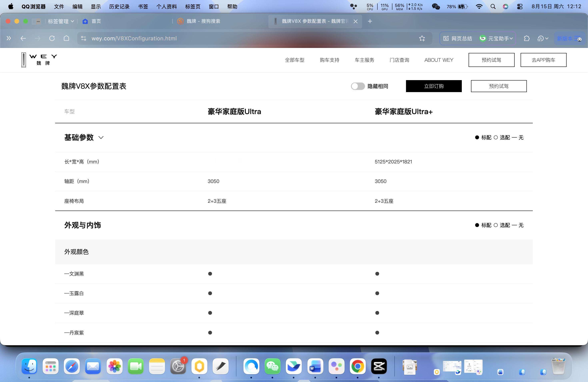Click the address bar URL field

coord(254,38)
